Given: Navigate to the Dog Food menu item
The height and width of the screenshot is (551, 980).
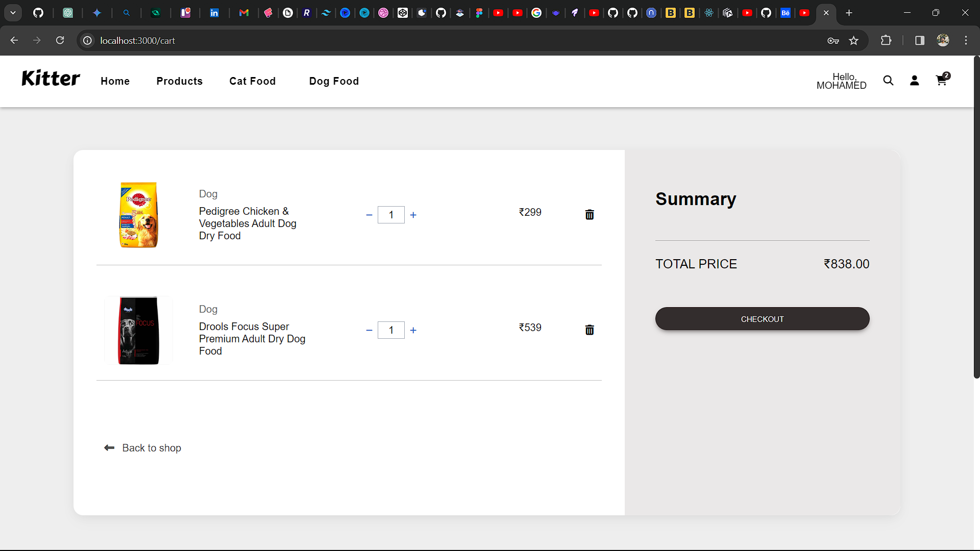Looking at the screenshot, I should tap(334, 81).
